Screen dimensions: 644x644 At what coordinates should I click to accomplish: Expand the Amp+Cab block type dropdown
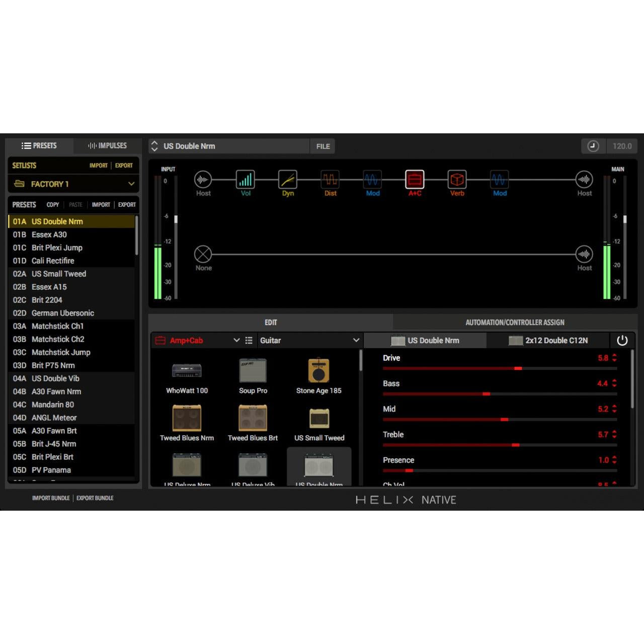(x=236, y=341)
